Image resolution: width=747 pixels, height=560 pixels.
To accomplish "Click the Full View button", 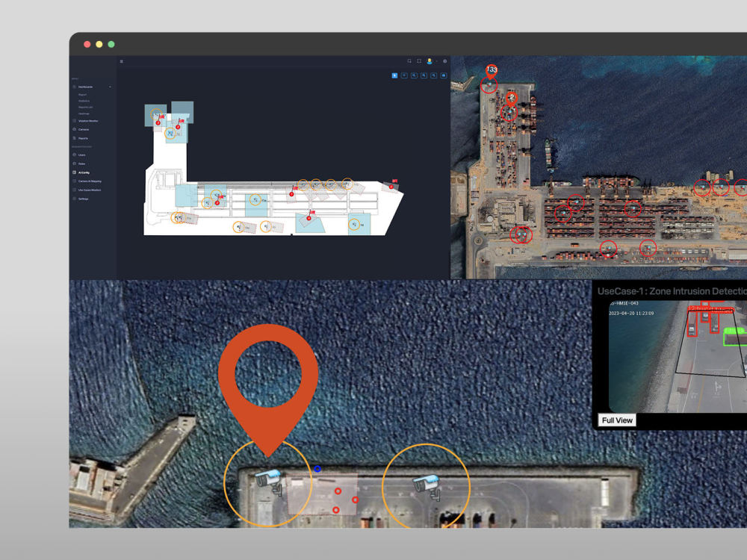I will 617,420.
